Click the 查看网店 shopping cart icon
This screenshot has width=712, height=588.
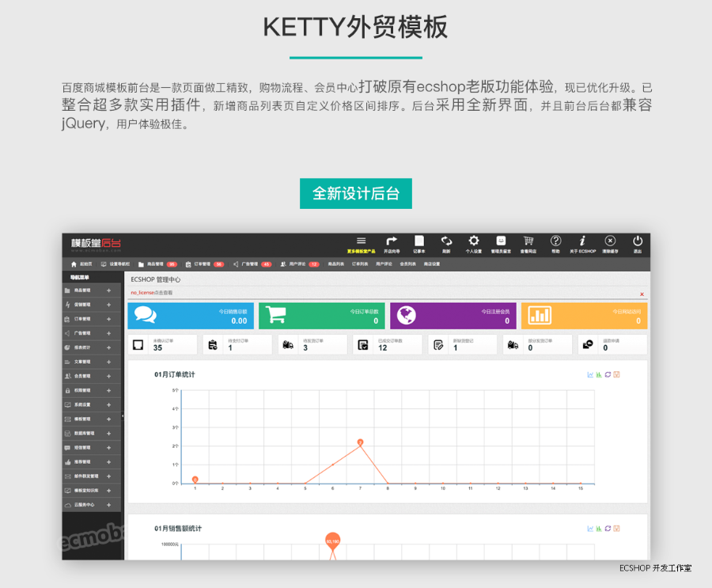pos(527,242)
